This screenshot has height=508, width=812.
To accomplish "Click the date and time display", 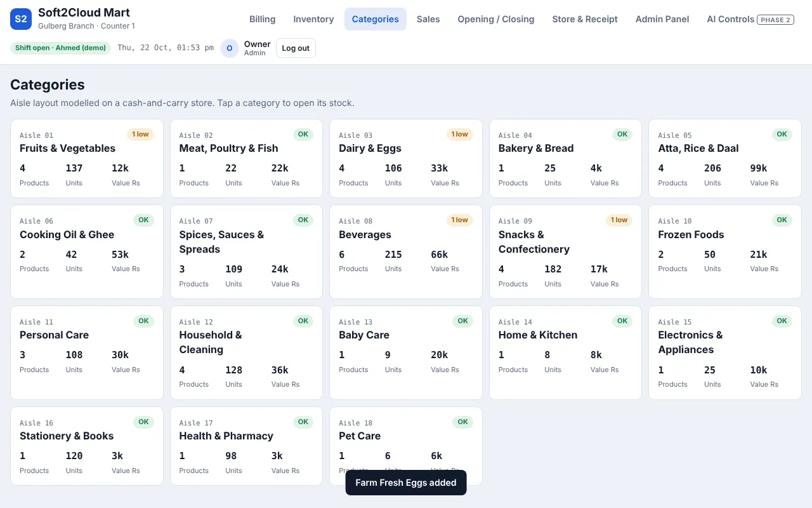I will 166,48.
